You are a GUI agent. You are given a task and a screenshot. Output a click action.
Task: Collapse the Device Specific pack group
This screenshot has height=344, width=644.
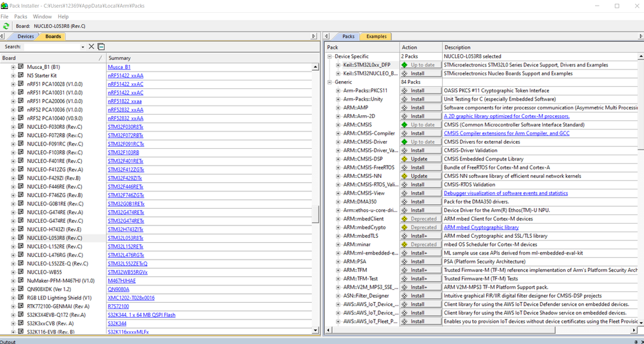[330, 56]
